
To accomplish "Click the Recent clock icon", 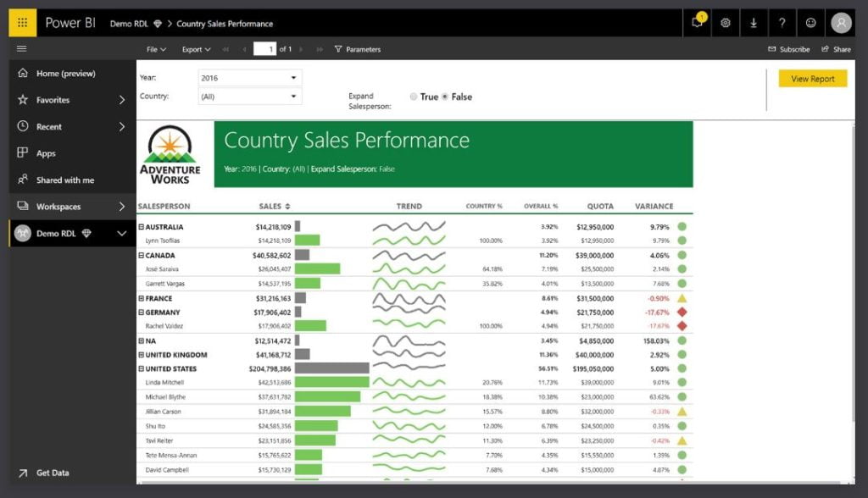I will (x=23, y=126).
